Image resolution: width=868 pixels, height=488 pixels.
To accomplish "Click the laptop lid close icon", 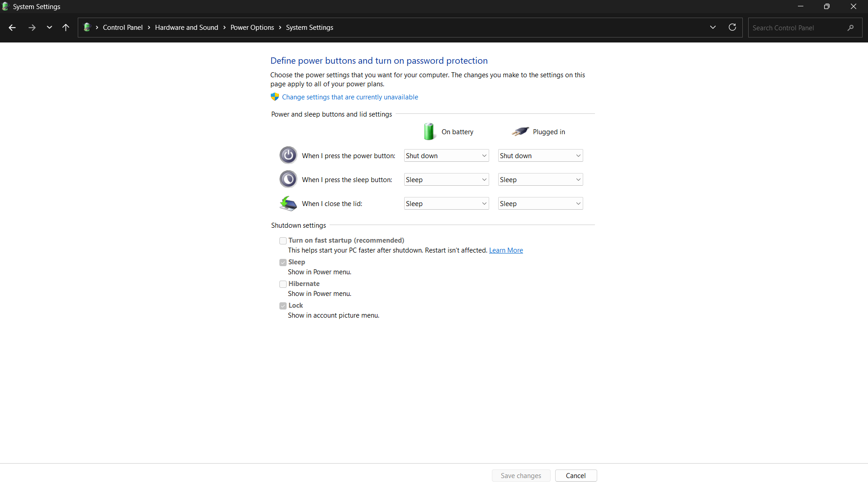I will [x=288, y=204].
